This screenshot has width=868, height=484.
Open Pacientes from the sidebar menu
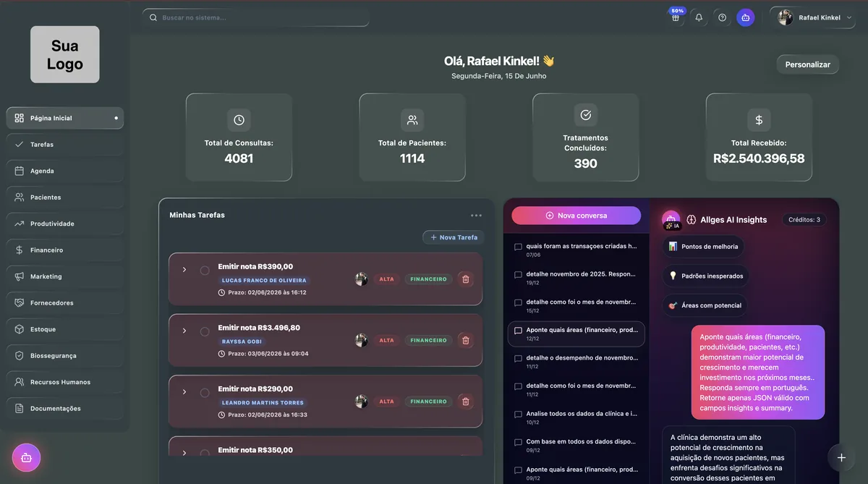pos(65,198)
